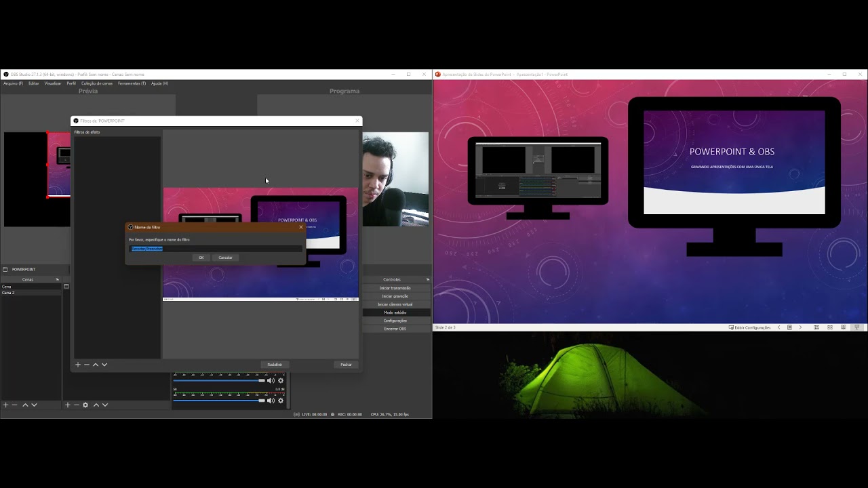The height and width of the screenshot is (488, 868).
Task: Click Iniciar câmera virtual in Controles
Action: tap(395, 304)
